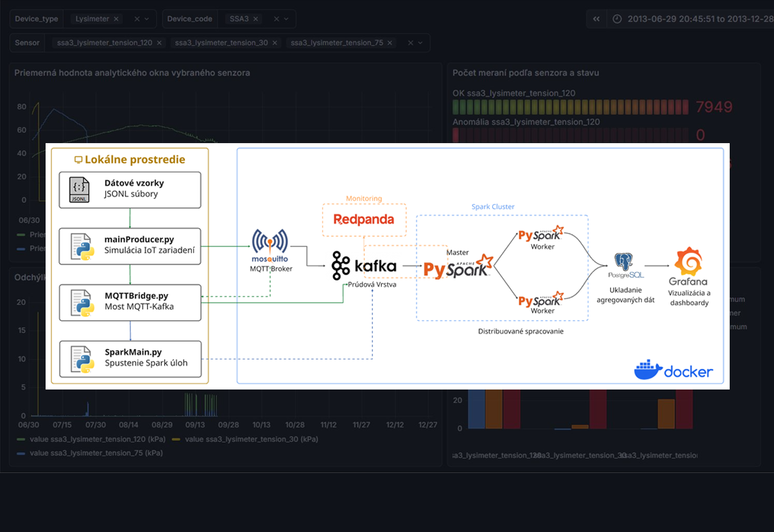Remove the Lysimeter device type chip

pyautogui.click(x=116, y=19)
